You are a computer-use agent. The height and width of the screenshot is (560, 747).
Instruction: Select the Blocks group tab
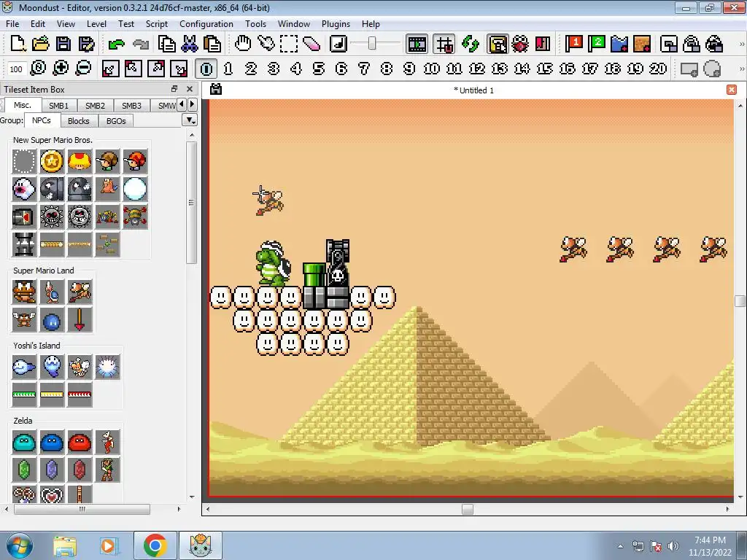point(79,121)
